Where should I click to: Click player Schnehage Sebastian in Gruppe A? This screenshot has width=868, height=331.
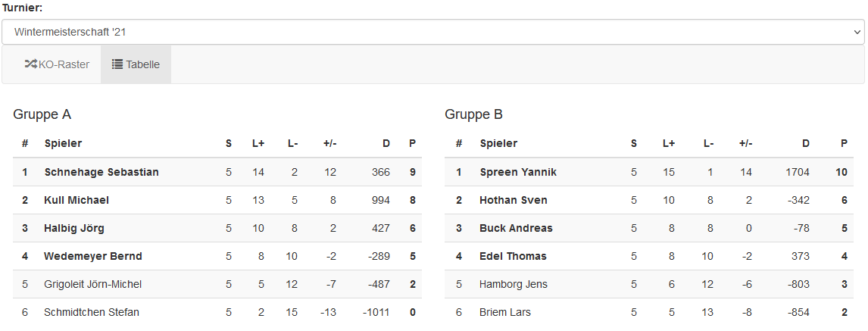tap(101, 172)
